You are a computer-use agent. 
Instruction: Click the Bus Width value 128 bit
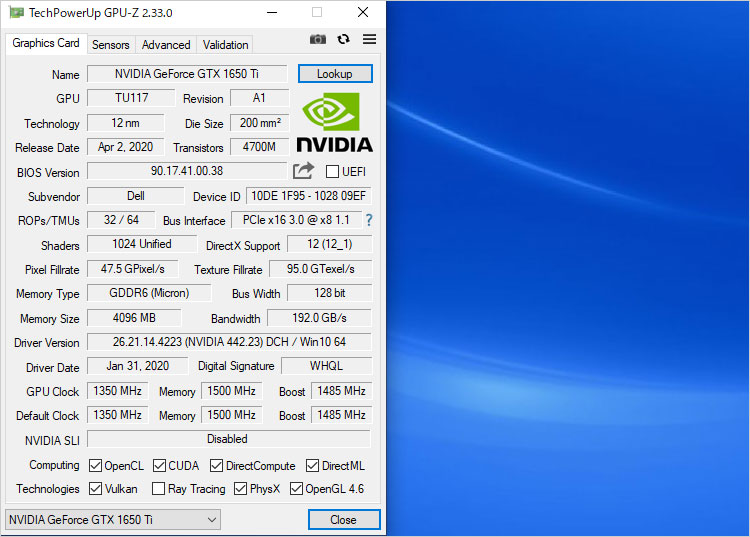330,293
